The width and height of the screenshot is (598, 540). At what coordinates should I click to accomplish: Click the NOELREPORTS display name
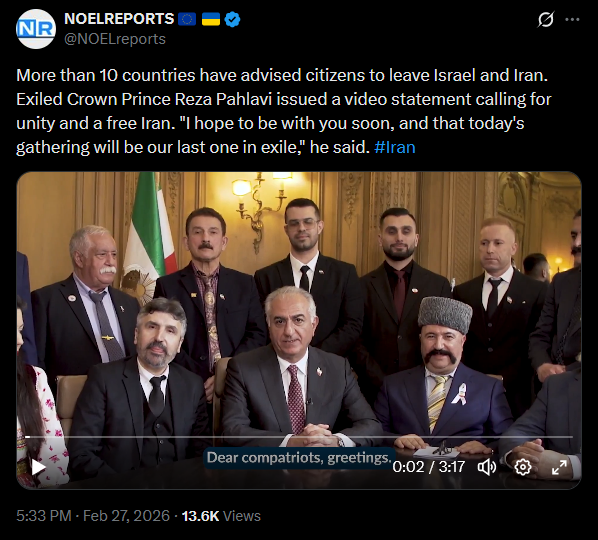pyautogui.click(x=119, y=19)
